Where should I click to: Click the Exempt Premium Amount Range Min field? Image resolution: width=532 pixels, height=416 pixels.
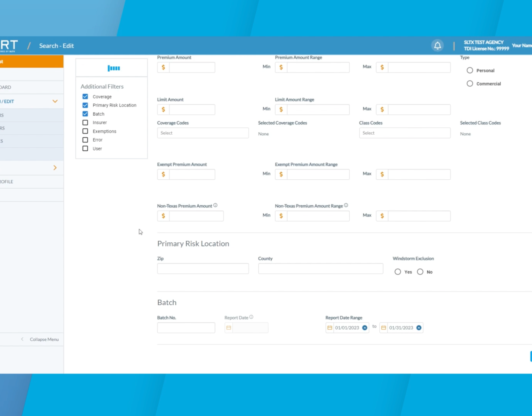point(318,174)
